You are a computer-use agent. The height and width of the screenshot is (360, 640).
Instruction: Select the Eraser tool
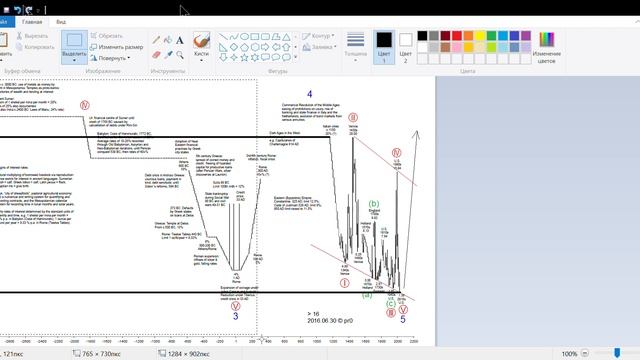point(156,54)
